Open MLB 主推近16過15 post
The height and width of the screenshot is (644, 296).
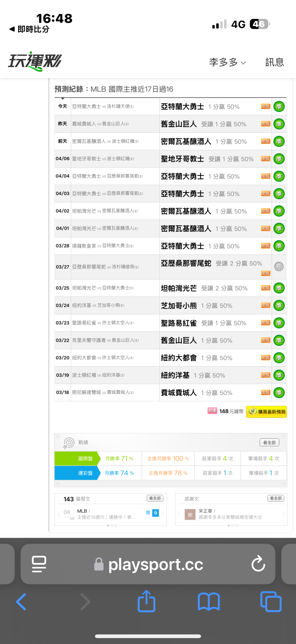tap(107, 514)
